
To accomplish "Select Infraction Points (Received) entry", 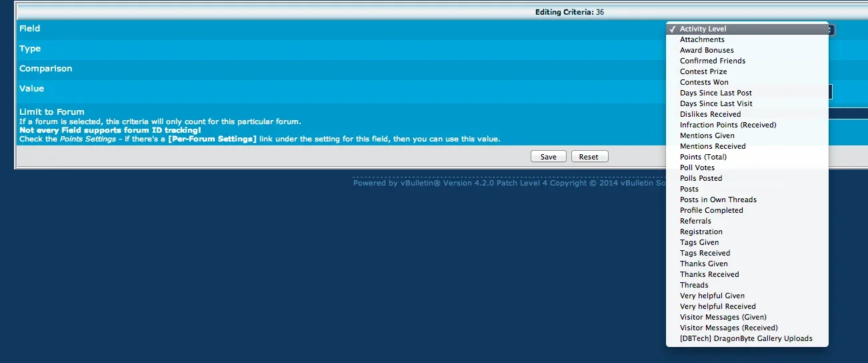I will click(747, 125).
